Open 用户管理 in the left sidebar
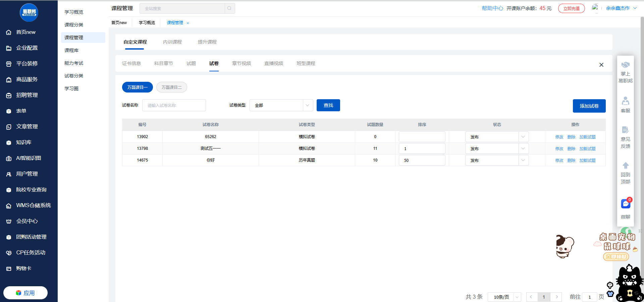644x302 pixels. click(27, 174)
